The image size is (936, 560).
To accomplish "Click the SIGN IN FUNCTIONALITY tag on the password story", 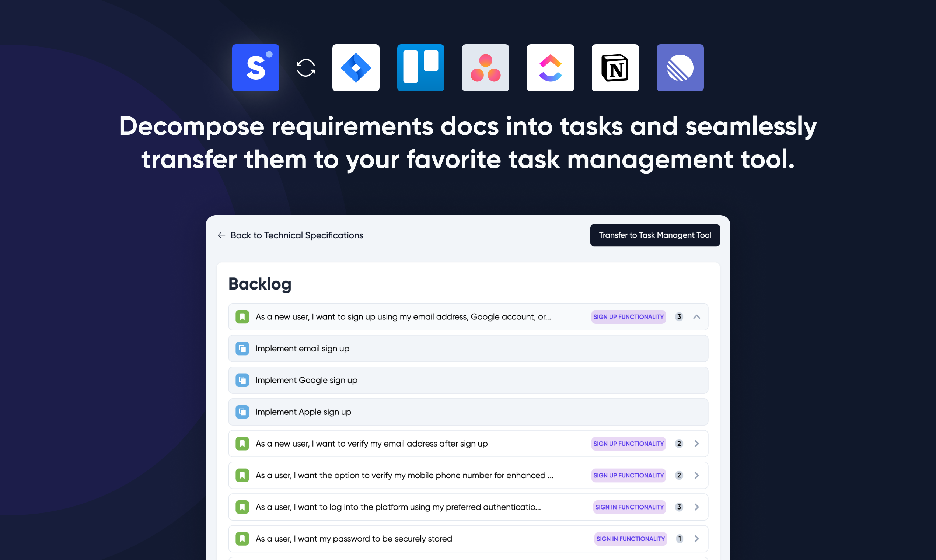I will 630,539.
